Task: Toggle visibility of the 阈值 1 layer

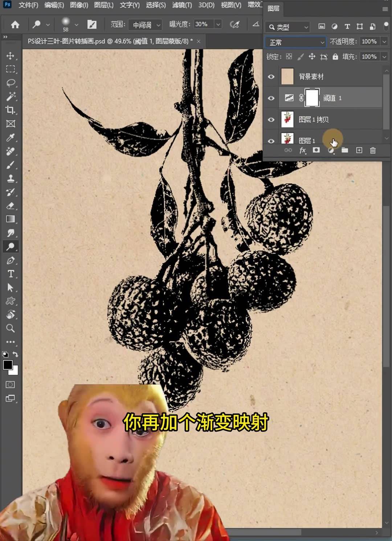Action: (271, 98)
